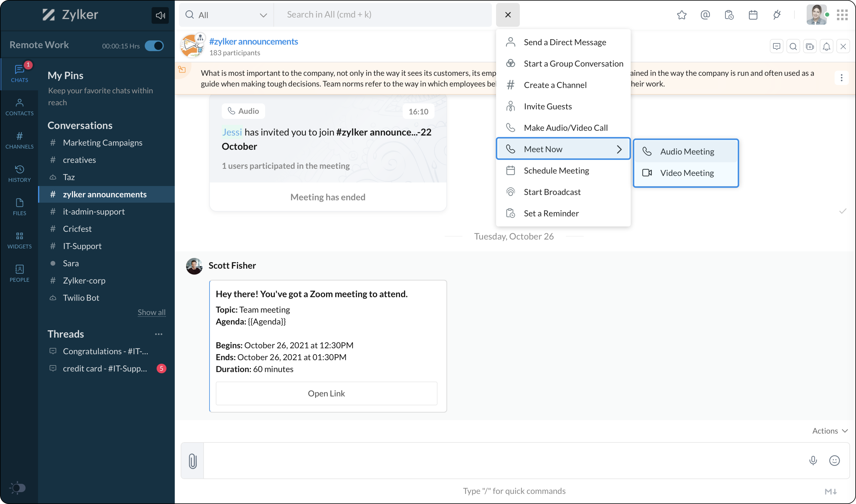Click the microphone voice message icon
Screen dimensions: 856x504
[x=813, y=460]
